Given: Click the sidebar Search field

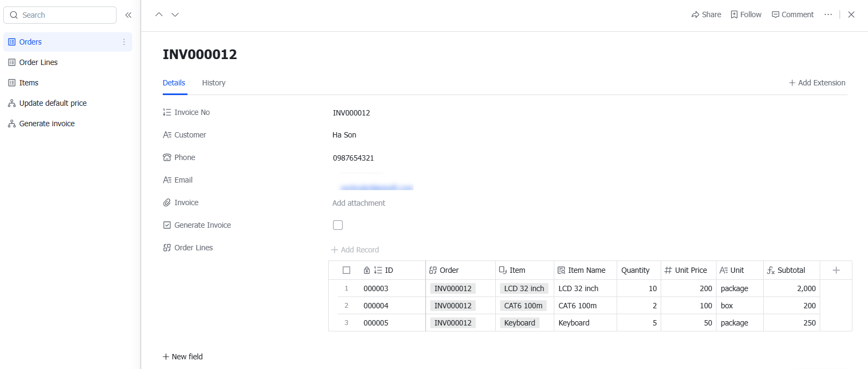Looking at the screenshot, I should tap(60, 15).
